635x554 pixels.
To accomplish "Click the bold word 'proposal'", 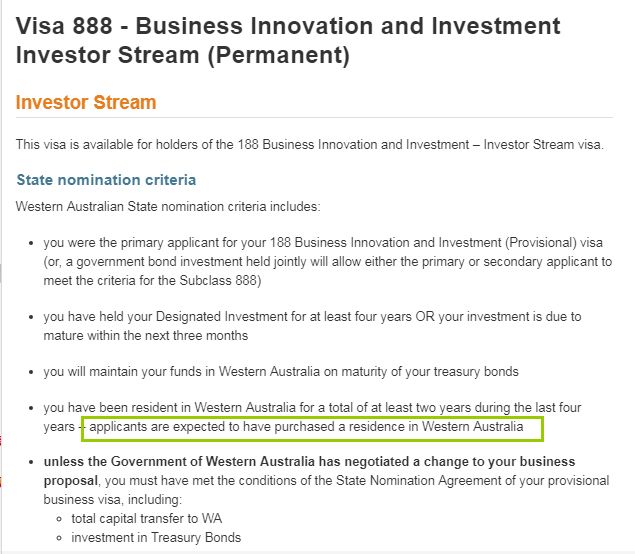I will (x=70, y=481).
